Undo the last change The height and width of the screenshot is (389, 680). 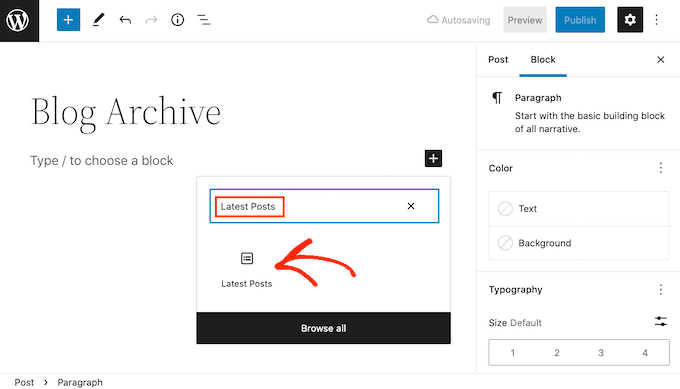coord(125,20)
